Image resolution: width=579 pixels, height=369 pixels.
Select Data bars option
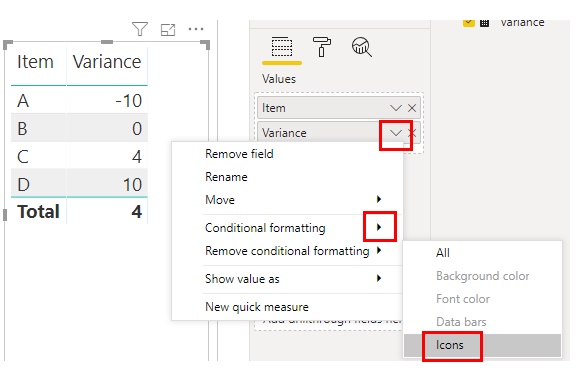461,322
